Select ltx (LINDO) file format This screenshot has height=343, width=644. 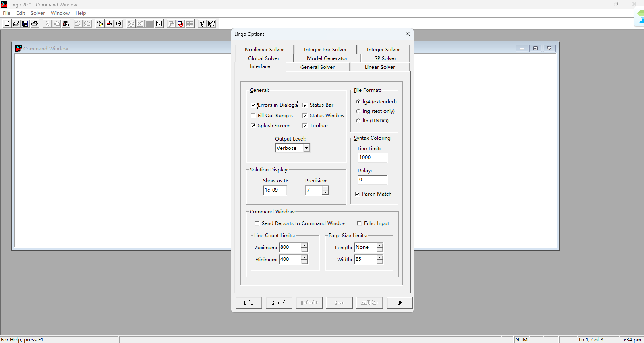372,121
